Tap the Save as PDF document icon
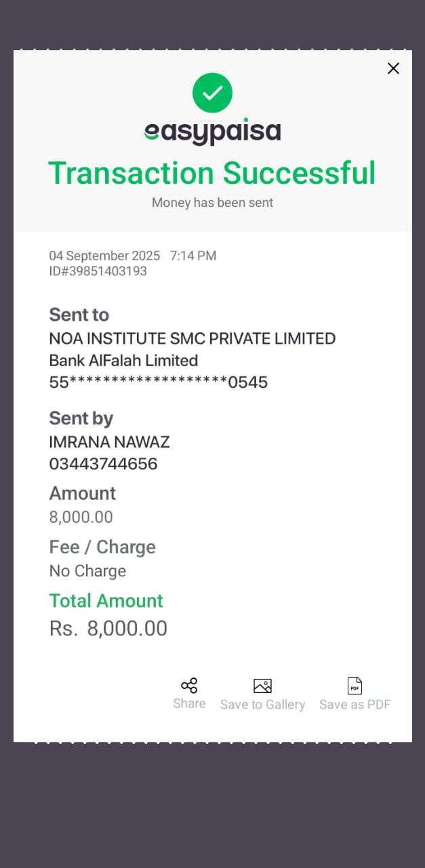The image size is (425, 868). [355, 686]
